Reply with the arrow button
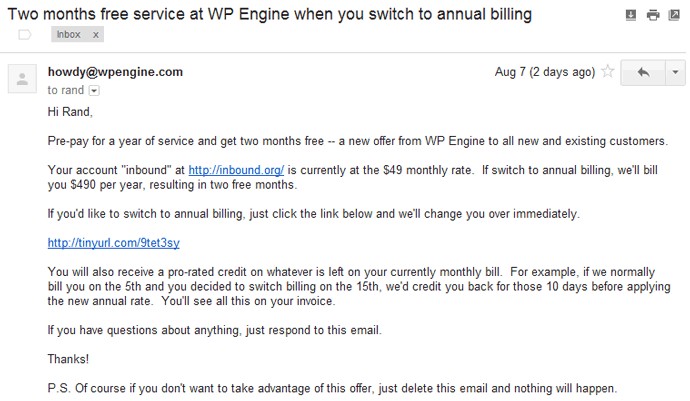Viewport: 690px width, 401px height. (642, 73)
